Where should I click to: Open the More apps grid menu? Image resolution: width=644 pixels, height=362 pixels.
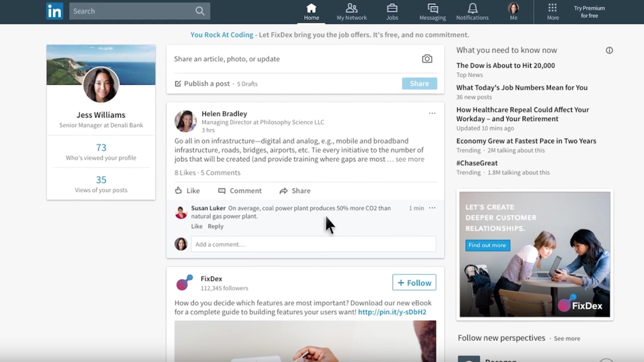click(x=553, y=12)
